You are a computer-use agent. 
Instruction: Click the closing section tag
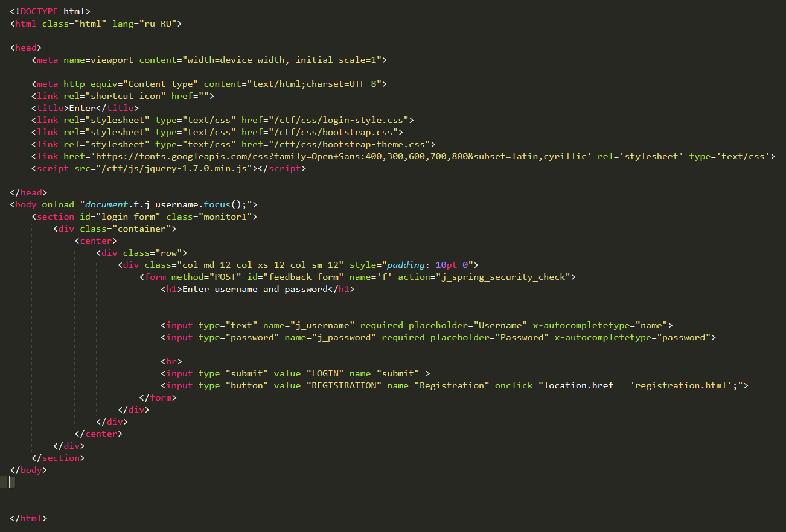click(58, 458)
